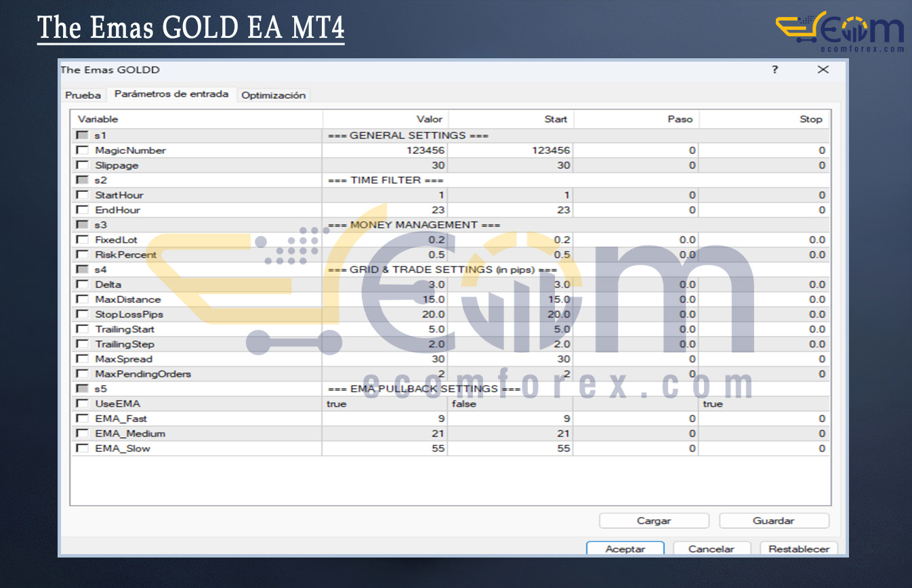Open the UseEMA Start false dropdown
Image resolution: width=912 pixels, height=588 pixels.
510,404
